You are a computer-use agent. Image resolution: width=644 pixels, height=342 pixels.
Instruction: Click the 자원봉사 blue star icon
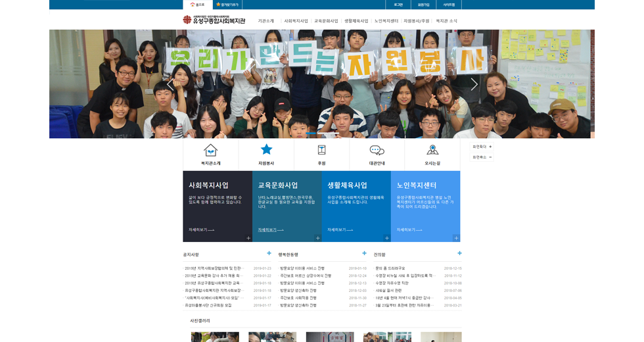click(x=266, y=149)
